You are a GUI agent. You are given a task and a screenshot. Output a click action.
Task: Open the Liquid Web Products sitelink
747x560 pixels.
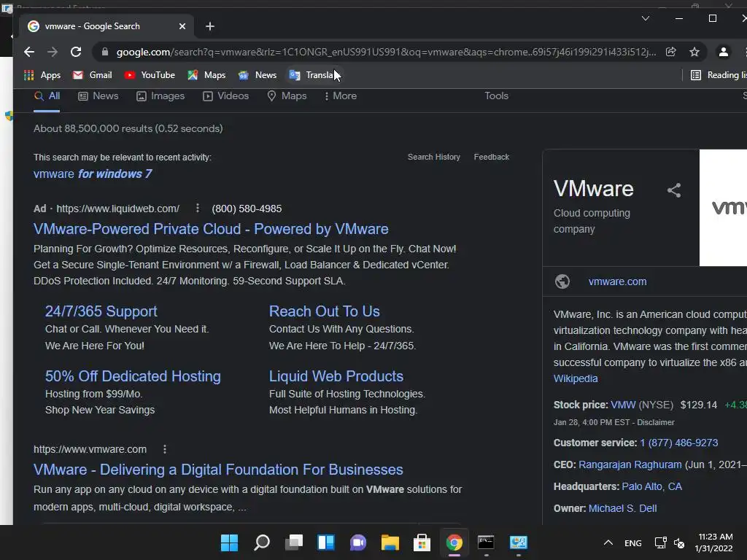point(336,376)
